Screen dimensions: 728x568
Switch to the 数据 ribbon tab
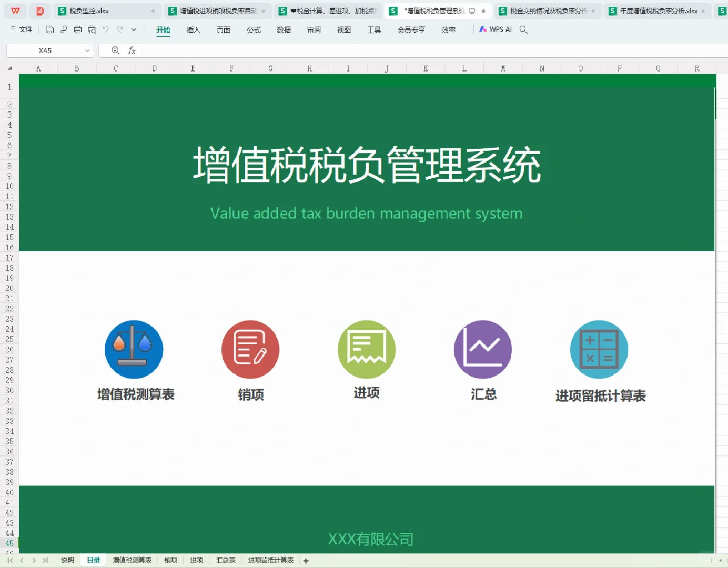[284, 30]
